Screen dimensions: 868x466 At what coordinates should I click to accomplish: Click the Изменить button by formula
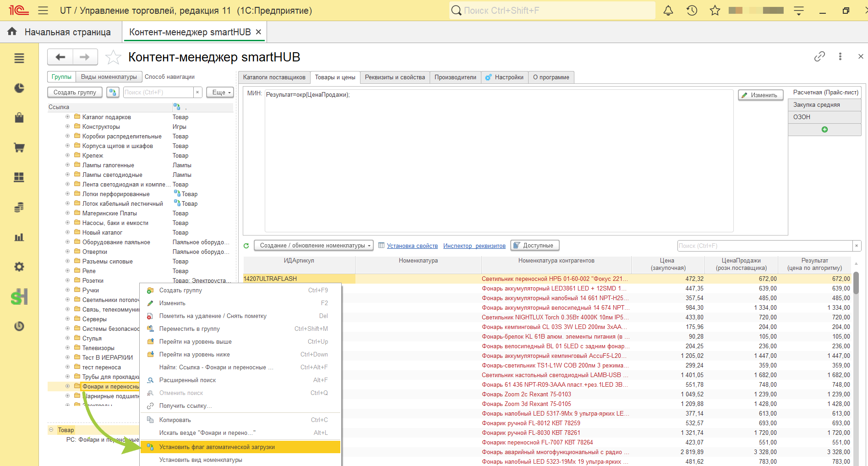(x=760, y=95)
